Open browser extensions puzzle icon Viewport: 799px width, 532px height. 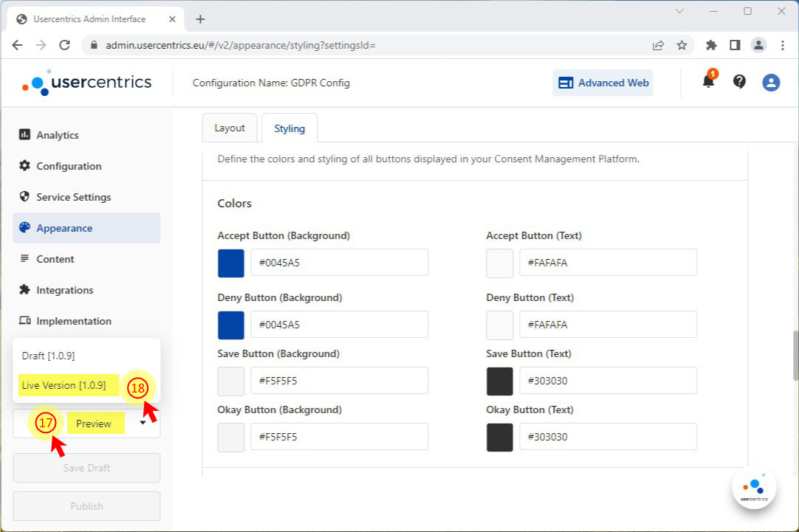coord(711,45)
